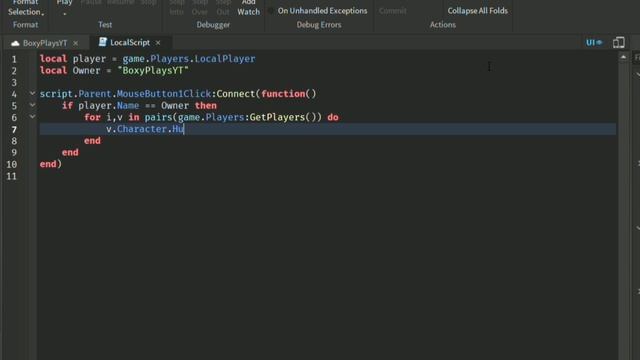
Task: Collapse the fold arrow on line 4
Action: tap(32, 93)
